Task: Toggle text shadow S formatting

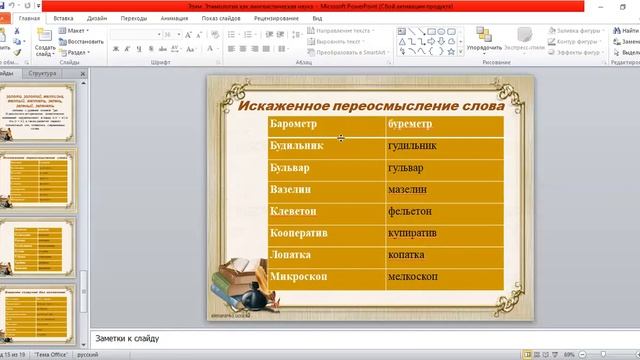Action: (151, 49)
